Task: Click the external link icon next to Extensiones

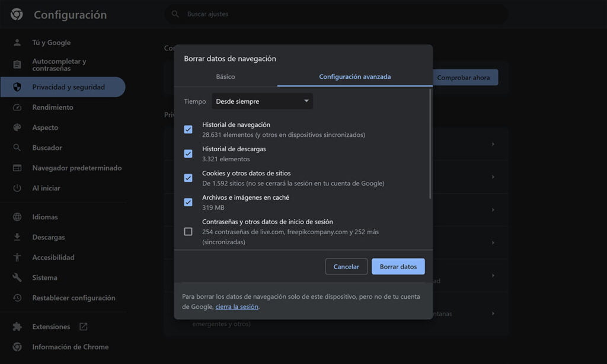Action: [83, 327]
